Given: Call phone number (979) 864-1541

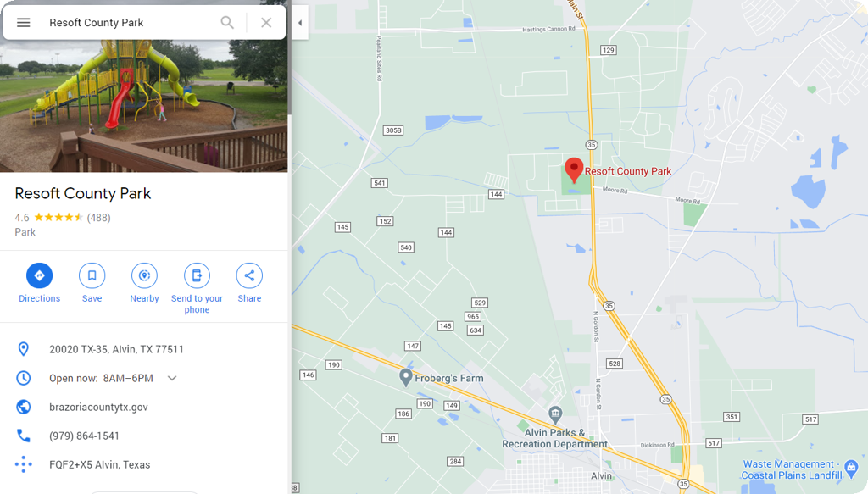Looking at the screenshot, I should tap(84, 436).
